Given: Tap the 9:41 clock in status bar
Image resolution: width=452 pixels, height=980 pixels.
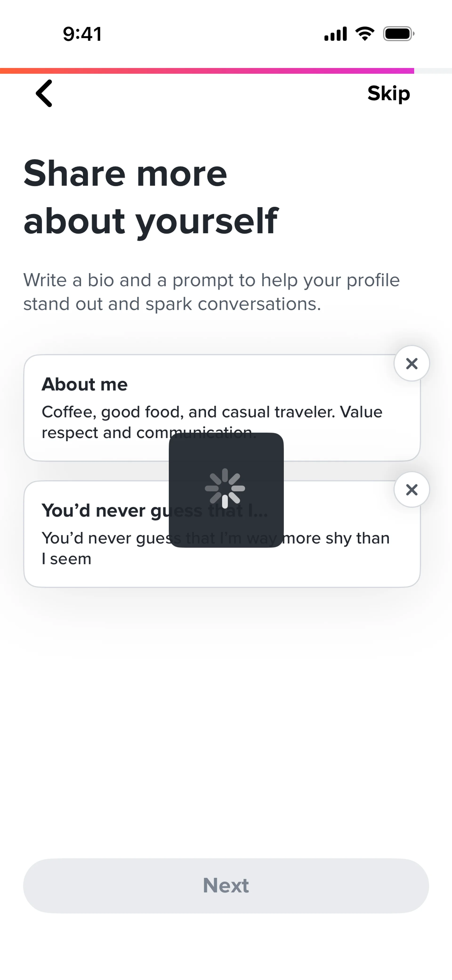Looking at the screenshot, I should point(82,34).
